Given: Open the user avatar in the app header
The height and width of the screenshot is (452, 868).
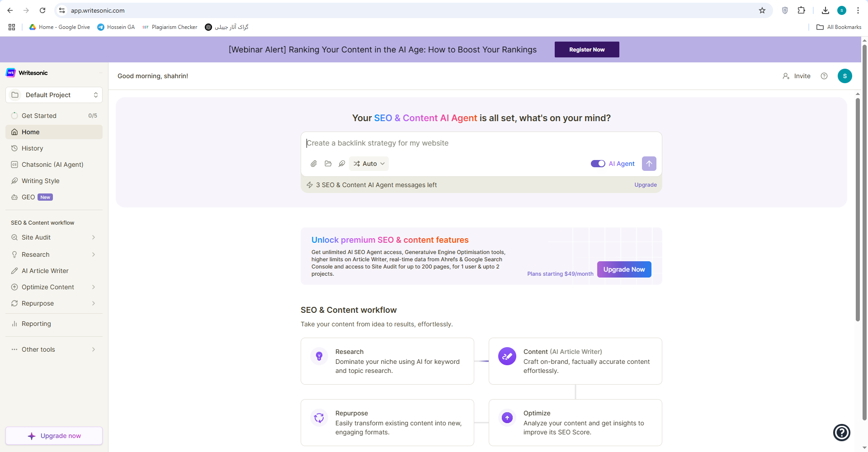Looking at the screenshot, I should coord(845,76).
